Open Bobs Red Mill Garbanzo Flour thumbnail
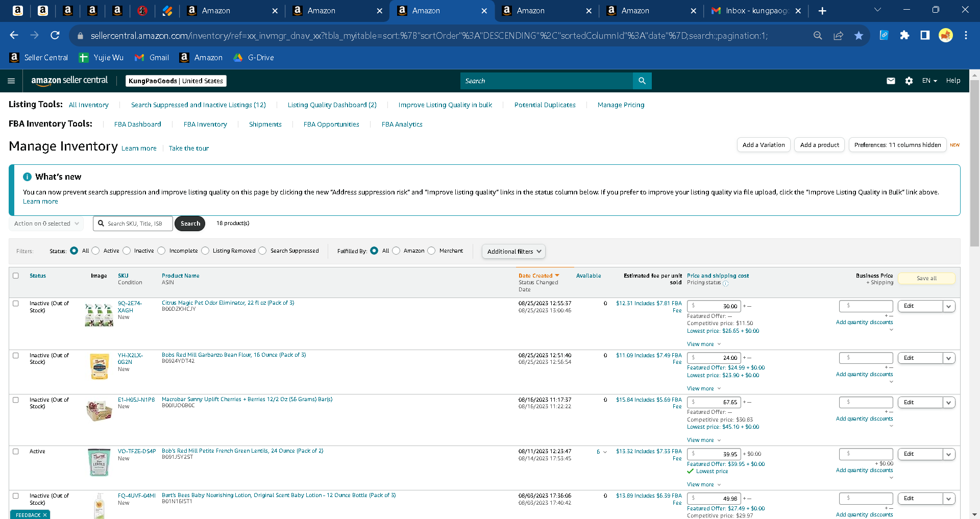Viewport: 980px width, 519px height. point(100,366)
